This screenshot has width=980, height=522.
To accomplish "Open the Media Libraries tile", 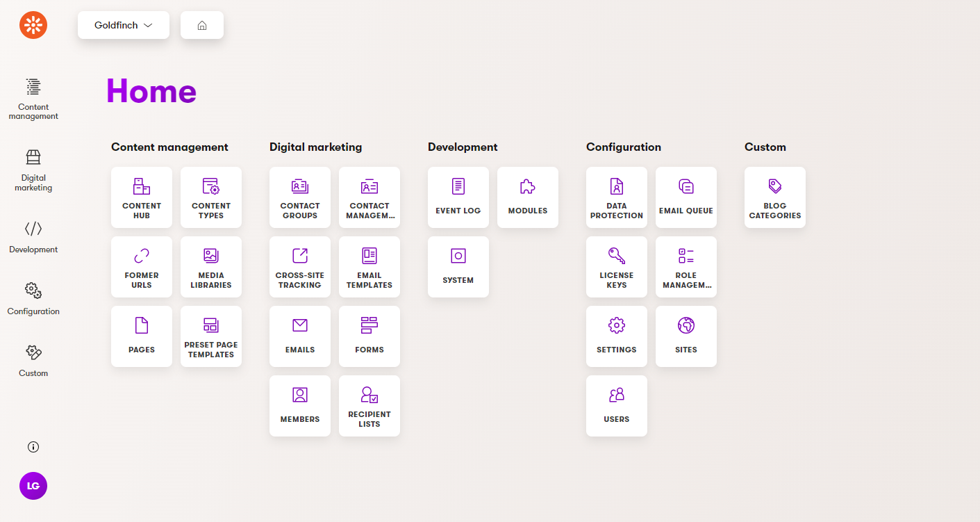I will coord(211,267).
